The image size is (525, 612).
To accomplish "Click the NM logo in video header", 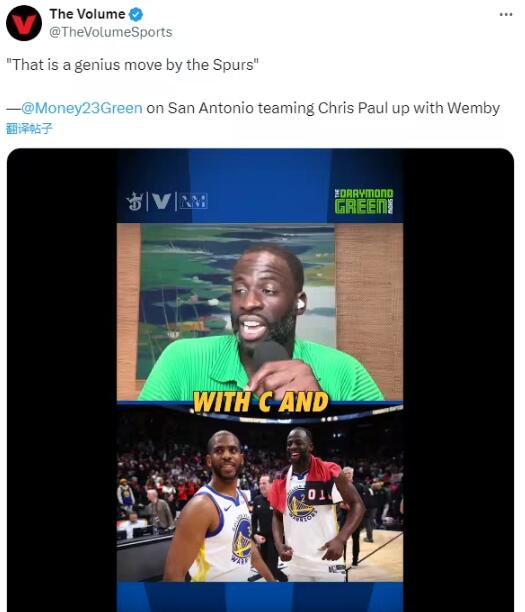I will 193,201.
